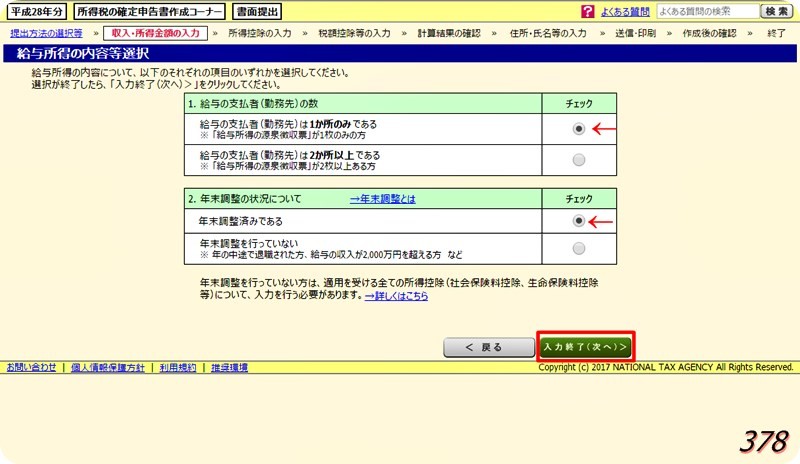Click the 平成28年分 header label

[x=37, y=11]
